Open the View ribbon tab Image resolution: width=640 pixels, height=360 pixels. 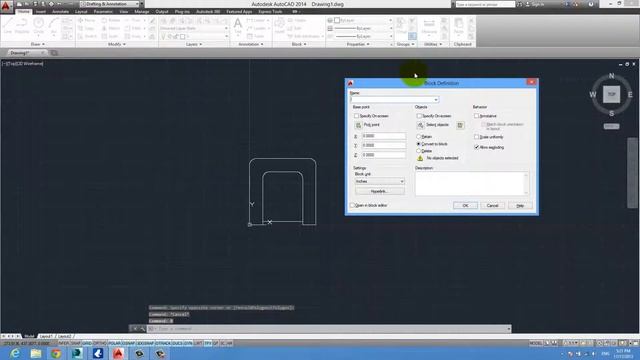click(124, 12)
